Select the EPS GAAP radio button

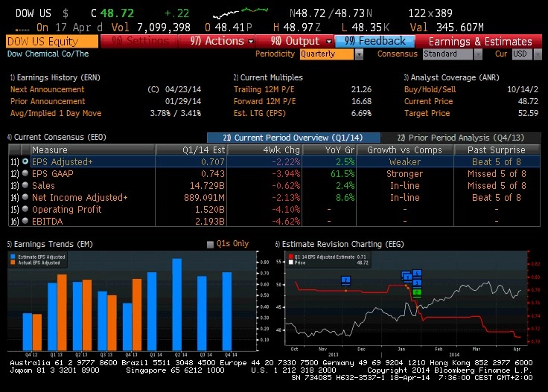click(x=25, y=173)
